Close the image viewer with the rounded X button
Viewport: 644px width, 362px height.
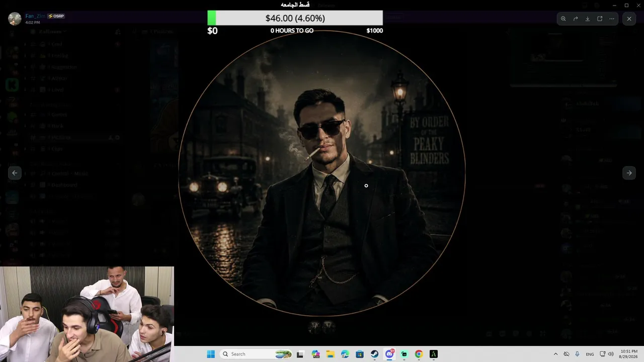click(629, 19)
